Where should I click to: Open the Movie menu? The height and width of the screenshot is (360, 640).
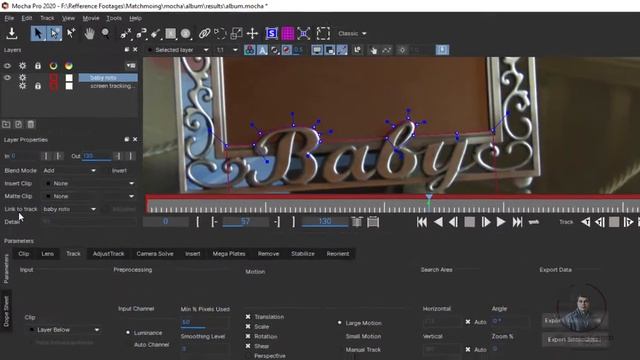click(x=91, y=18)
